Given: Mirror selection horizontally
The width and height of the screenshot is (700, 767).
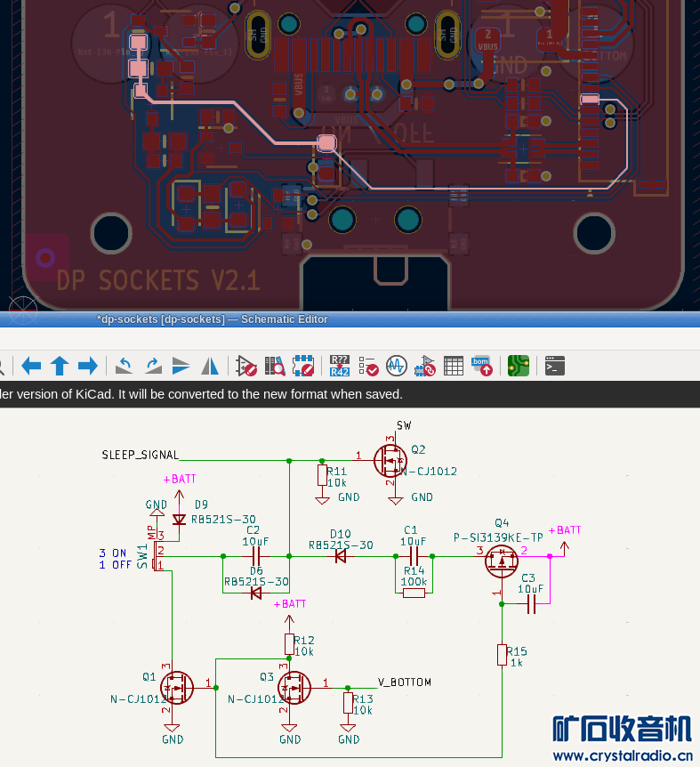Looking at the screenshot, I should [x=210, y=366].
